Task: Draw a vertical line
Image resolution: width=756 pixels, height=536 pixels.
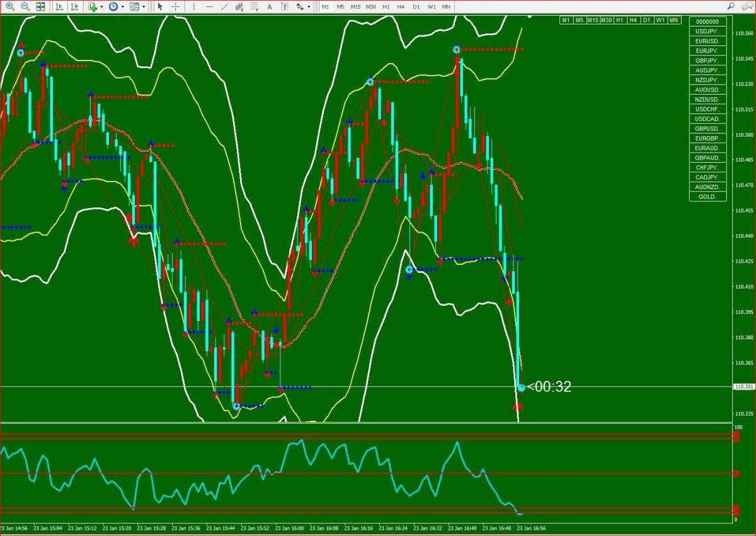Action: click(193, 6)
